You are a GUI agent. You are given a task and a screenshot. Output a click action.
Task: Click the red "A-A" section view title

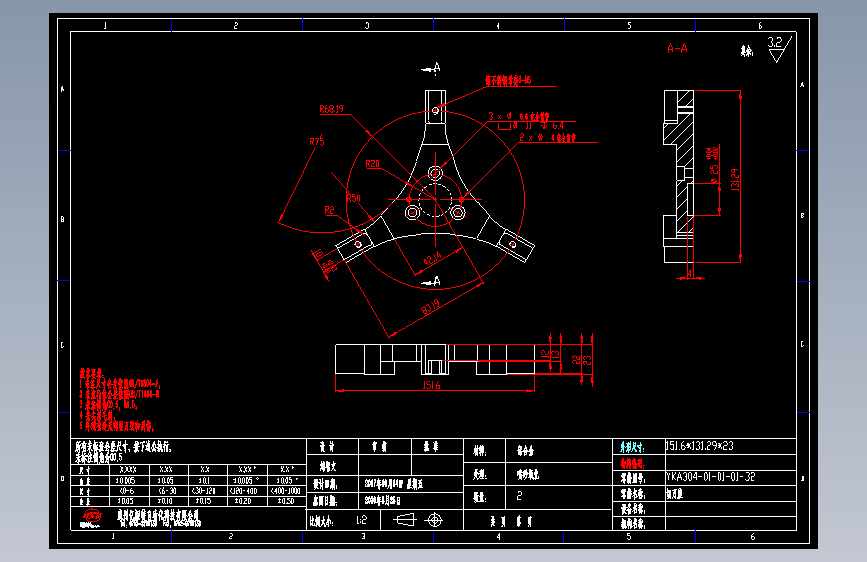[677, 48]
